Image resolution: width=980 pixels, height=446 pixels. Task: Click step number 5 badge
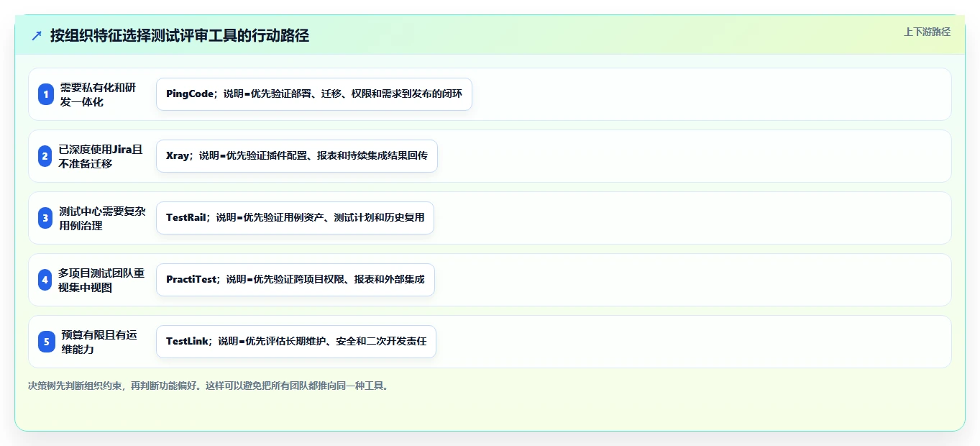click(x=46, y=342)
